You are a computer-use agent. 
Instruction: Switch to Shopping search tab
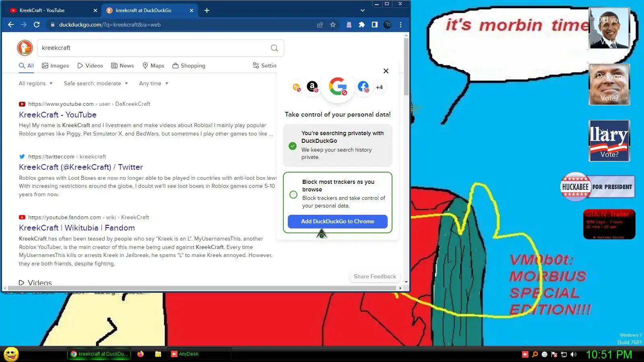pos(189,66)
